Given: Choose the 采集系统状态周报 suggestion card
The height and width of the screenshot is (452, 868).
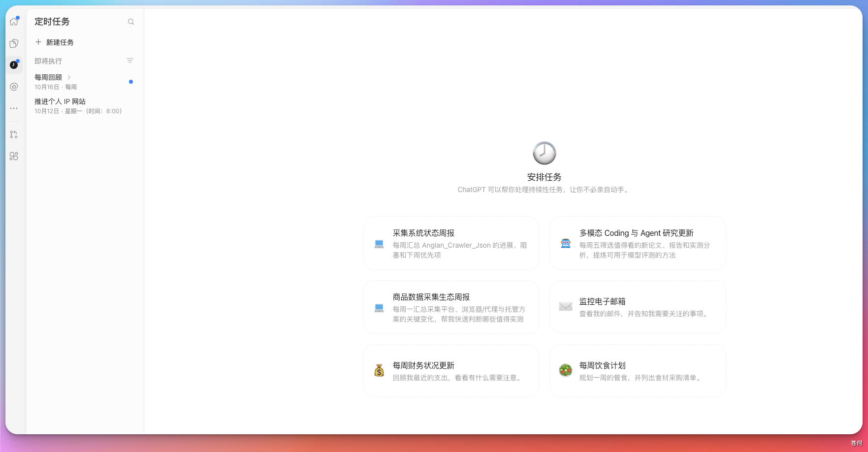Looking at the screenshot, I should [x=451, y=243].
